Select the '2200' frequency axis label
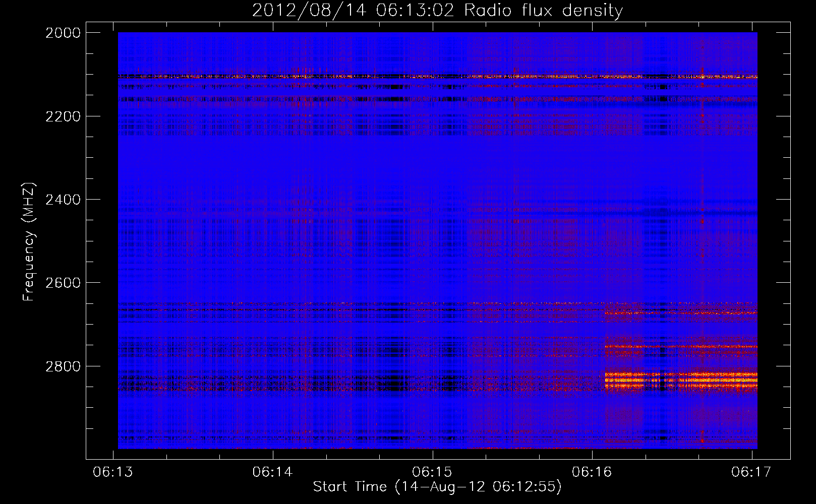This screenshot has width=816, height=504. (x=63, y=116)
